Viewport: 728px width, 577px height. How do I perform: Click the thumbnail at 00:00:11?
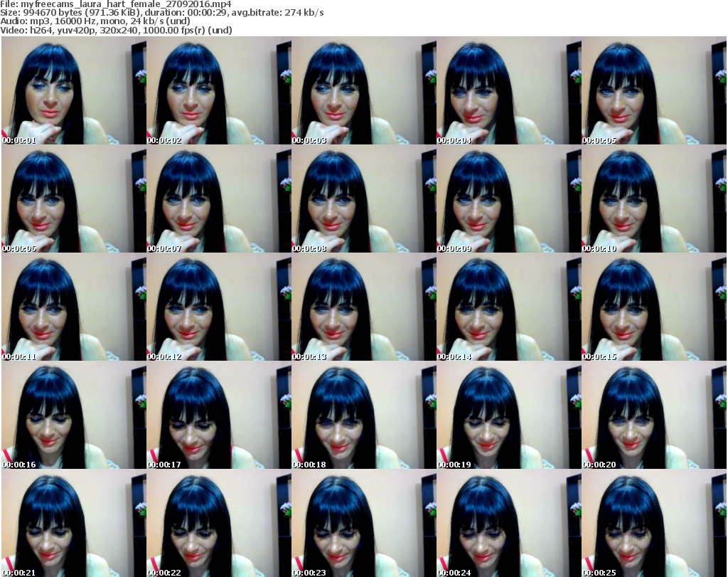click(74, 309)
